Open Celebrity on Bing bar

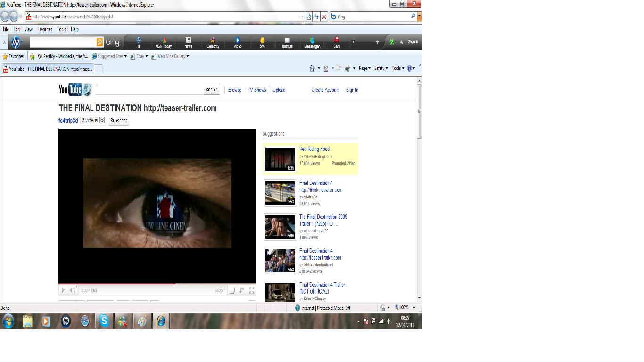tap(213, 42)
